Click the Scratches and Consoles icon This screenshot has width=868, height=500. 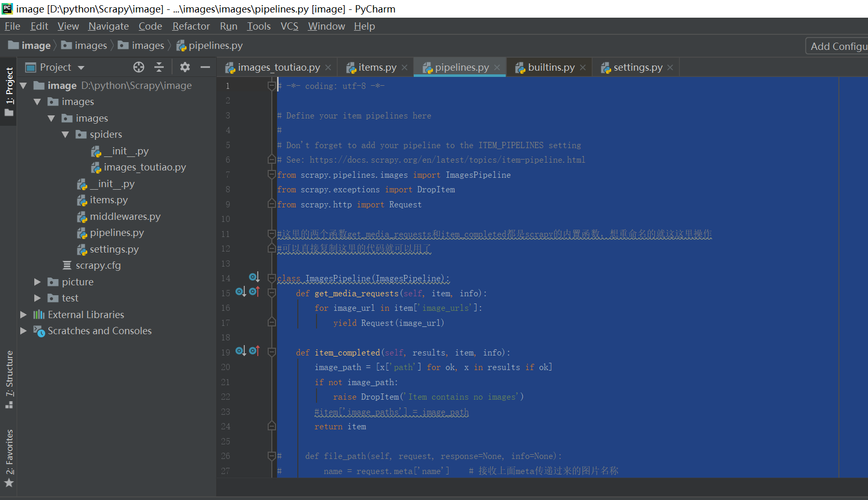coord(40,331)
